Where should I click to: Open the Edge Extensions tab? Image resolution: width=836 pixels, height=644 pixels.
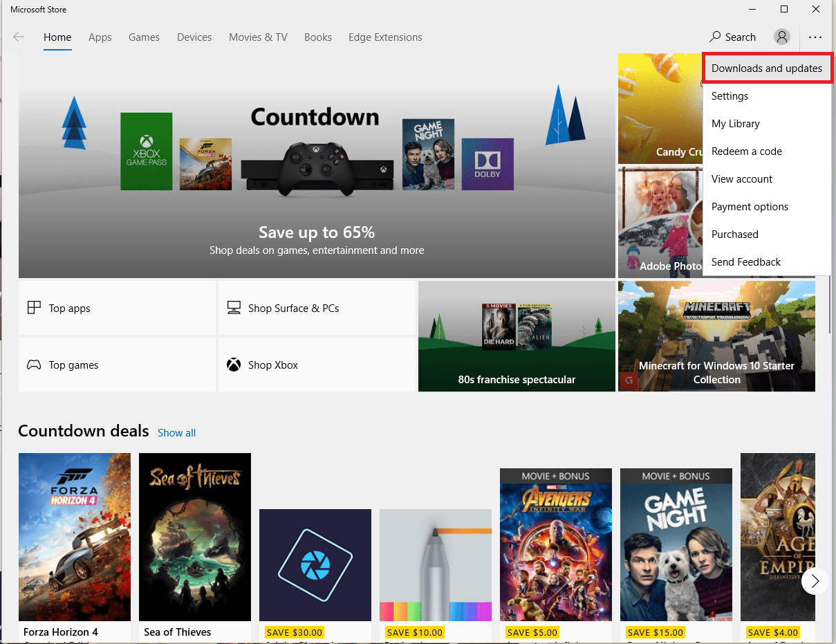385,37
